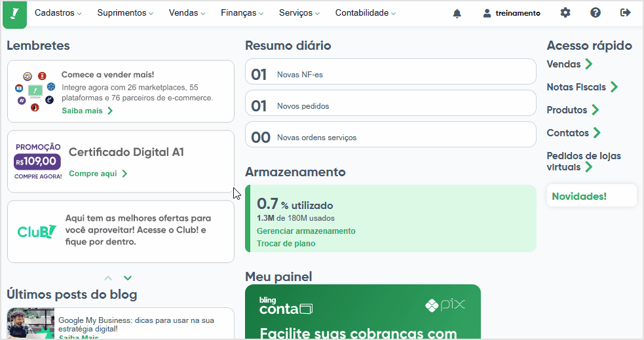
Task: Click the arrow next to Vendas shortcut
Action: (589, 64)
